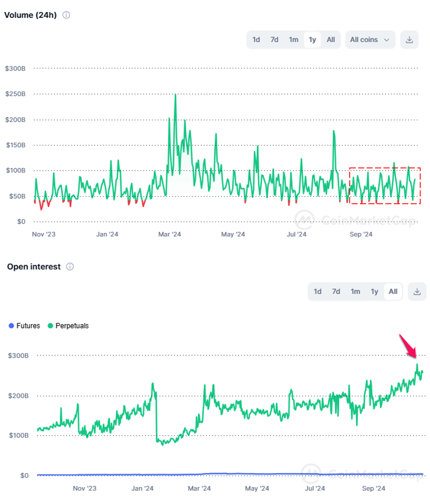This screenshot has width=430, height=504.
Task: Click the Open interest info icon
Action: (x=70, y=267)
